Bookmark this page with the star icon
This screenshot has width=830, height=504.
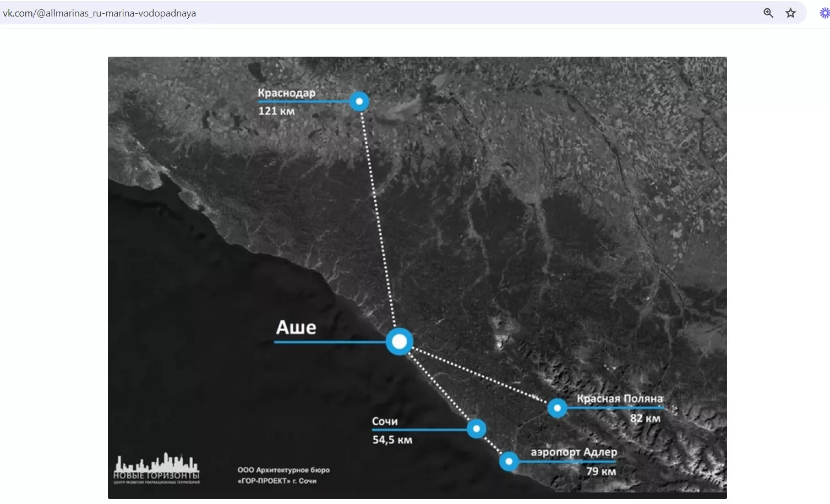tap(790, 13)
